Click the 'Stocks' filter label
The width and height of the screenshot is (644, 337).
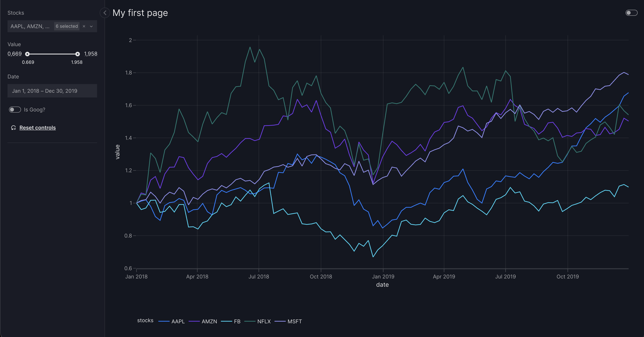16,13
